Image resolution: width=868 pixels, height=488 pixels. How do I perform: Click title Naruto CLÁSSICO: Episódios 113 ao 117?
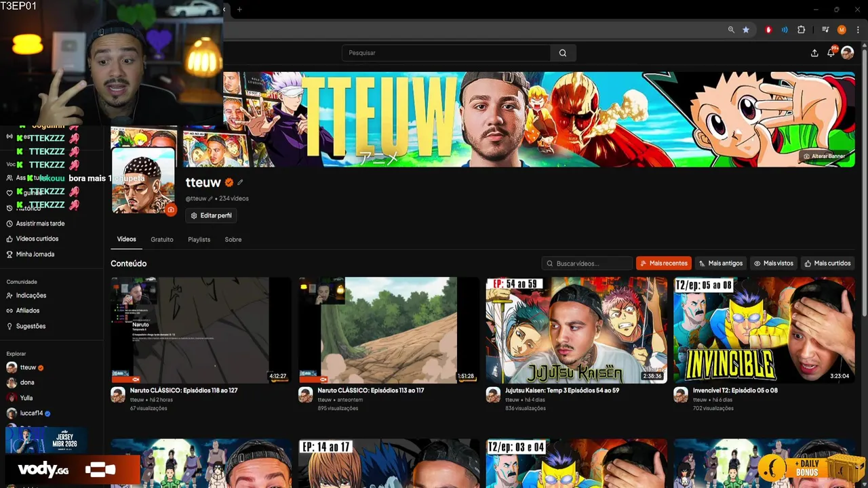[x=371, y=390]
